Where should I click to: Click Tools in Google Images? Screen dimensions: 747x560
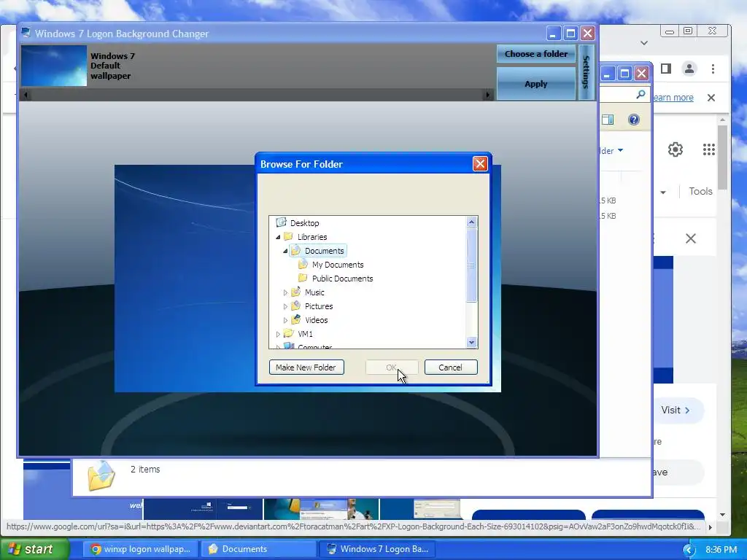(700, 192)
